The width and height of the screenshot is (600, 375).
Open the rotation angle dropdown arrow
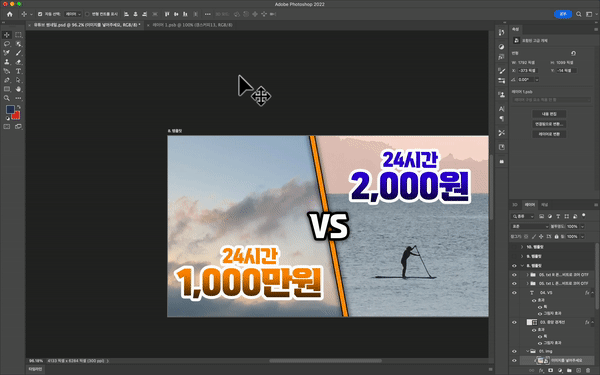coord(537,80)
